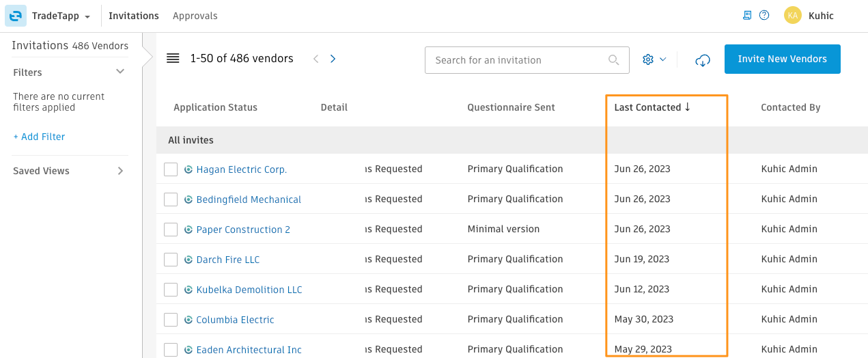Go to next page of vendors
Screen dimensions: 868x358
[x=333, y=59]
